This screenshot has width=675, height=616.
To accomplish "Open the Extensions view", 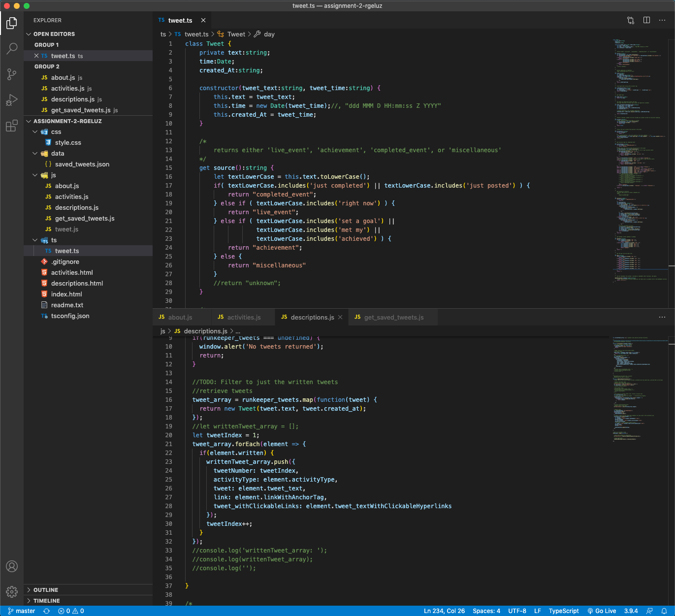I will 12,126.
